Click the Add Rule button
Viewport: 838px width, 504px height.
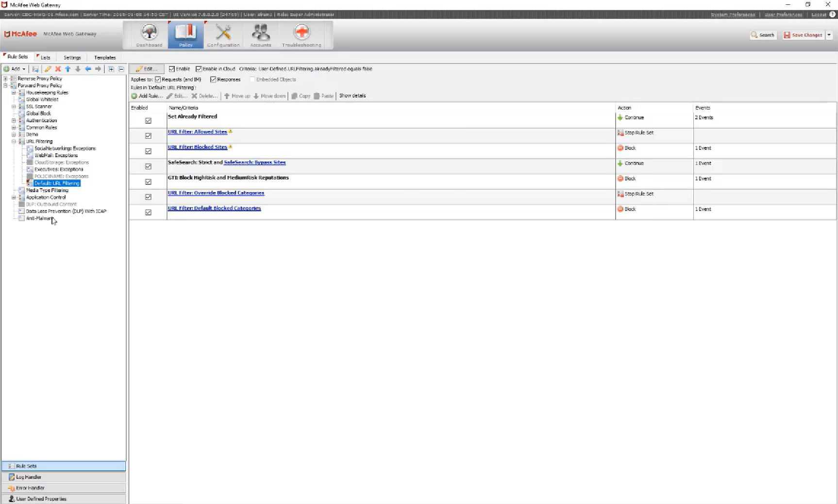click(147, 96)
